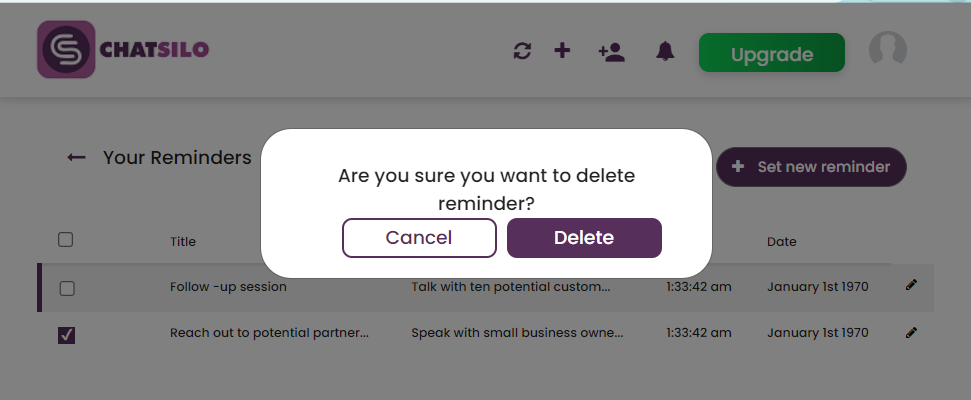Toggle the select-all checkbox in table header
The width and height of the screenshot is (971, 400).
66,240
